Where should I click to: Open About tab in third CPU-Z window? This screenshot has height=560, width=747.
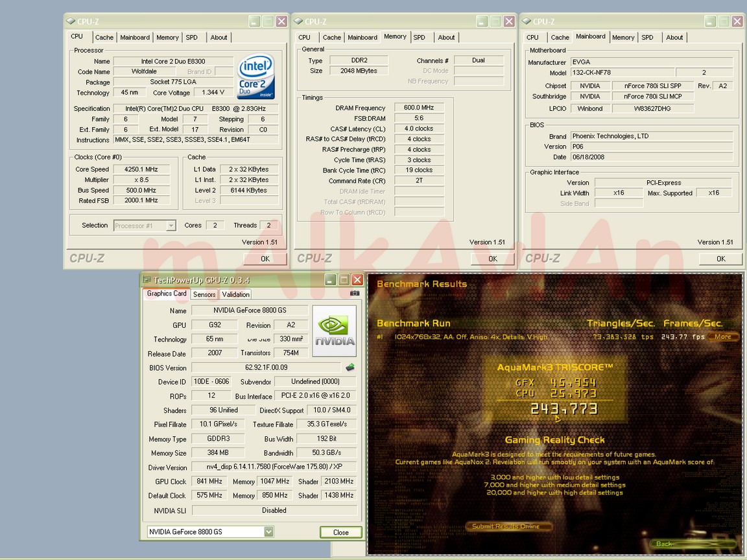[674, 37]
